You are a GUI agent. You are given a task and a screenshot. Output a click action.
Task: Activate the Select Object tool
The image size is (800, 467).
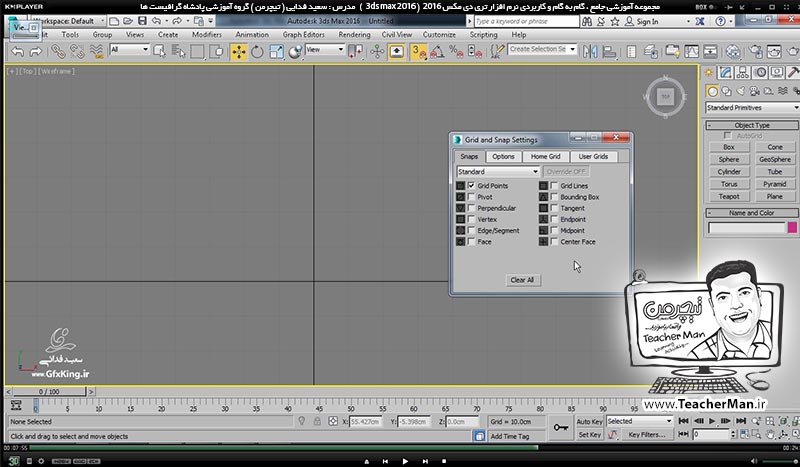[x=159, y=52]
